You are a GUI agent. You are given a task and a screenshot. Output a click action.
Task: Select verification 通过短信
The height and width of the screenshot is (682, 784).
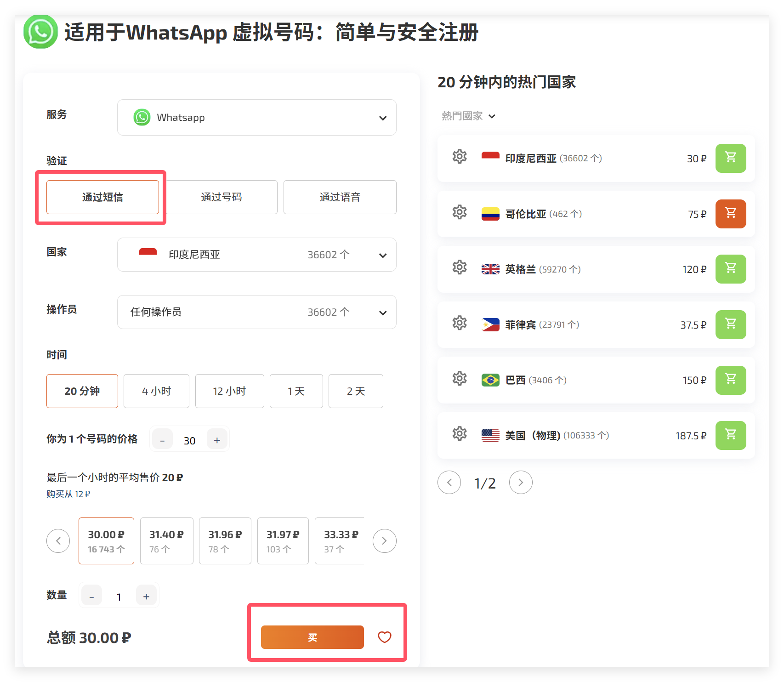[x=102, y=197]
